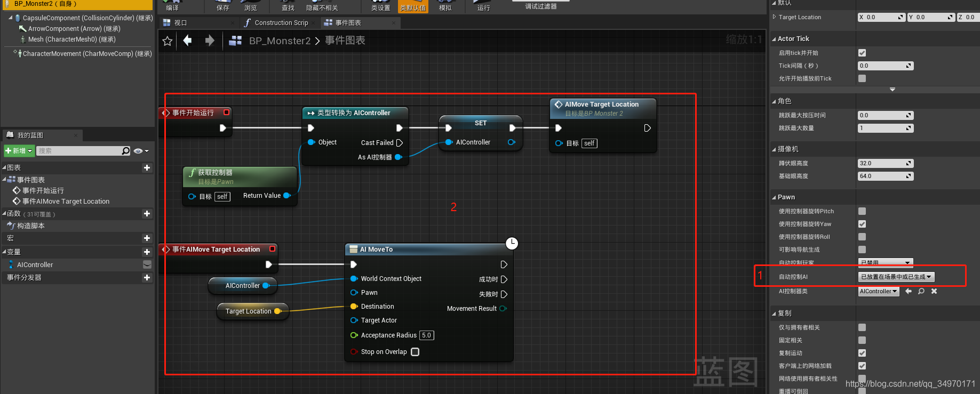Favorite this graph with the star icon
Image resolution: width=980 pixels, height=394 pixels.
[168, 41]
